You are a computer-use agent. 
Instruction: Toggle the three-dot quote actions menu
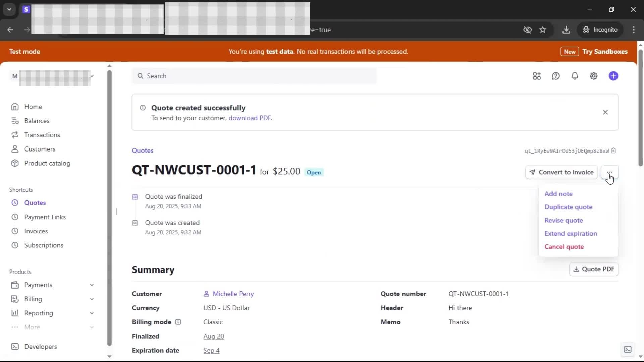[609, 172]
